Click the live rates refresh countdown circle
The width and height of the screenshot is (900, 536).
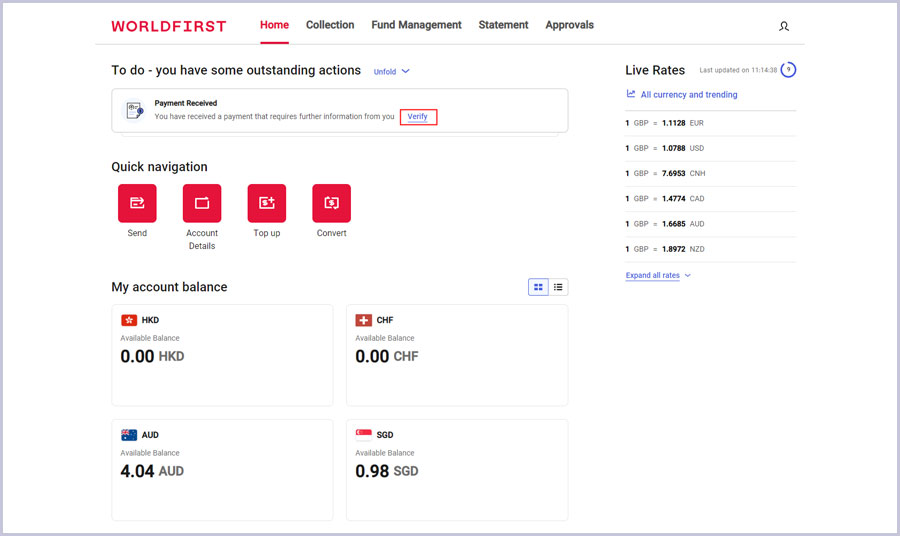788,70
